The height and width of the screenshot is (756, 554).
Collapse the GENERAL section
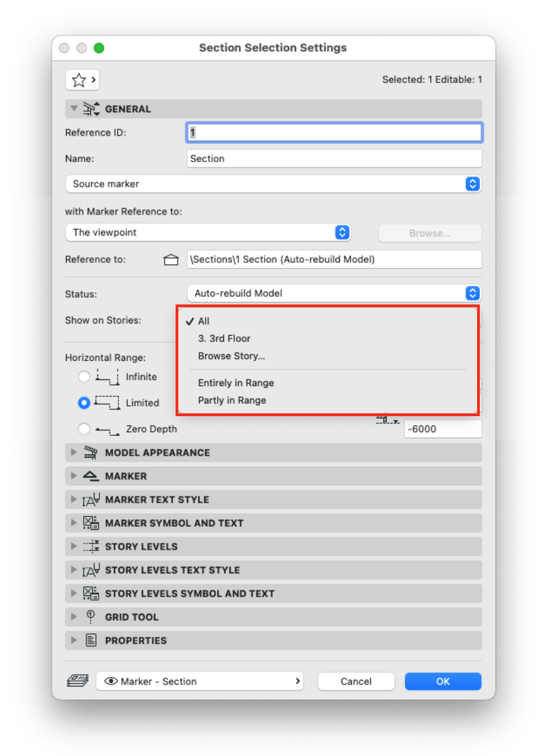coord(74,108)
